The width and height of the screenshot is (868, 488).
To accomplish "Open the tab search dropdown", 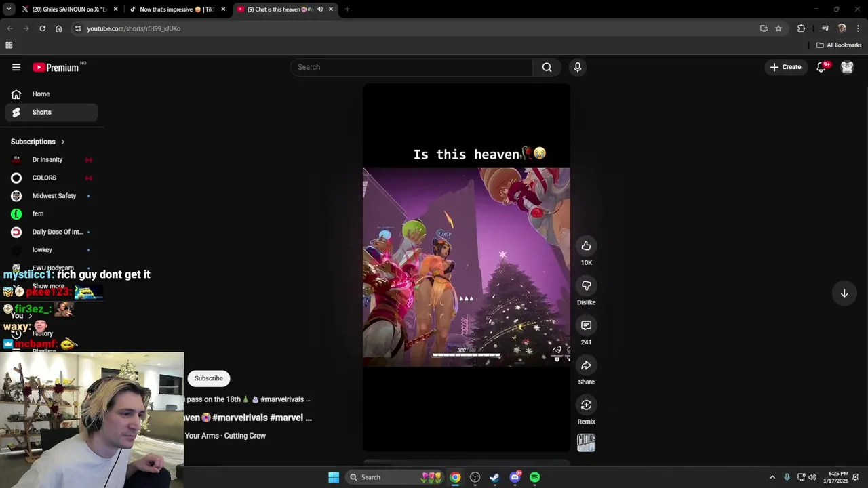I will [x=9, y=9].
